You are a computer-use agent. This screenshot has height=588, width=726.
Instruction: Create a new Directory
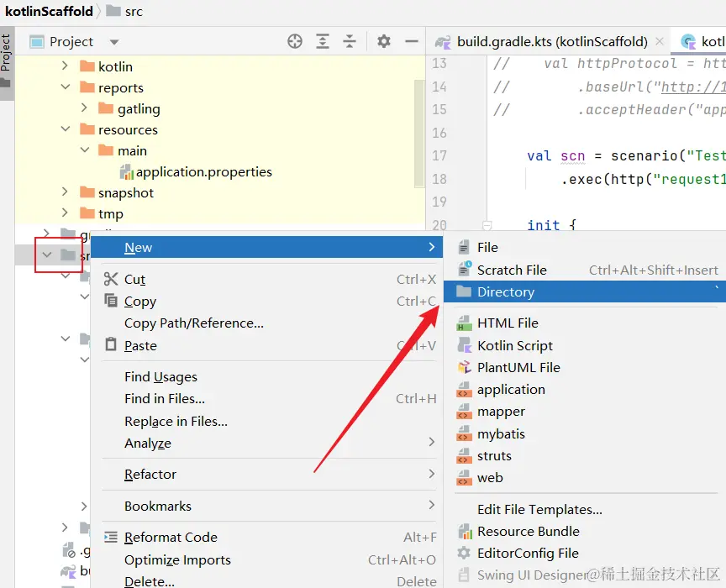point(585,291)
